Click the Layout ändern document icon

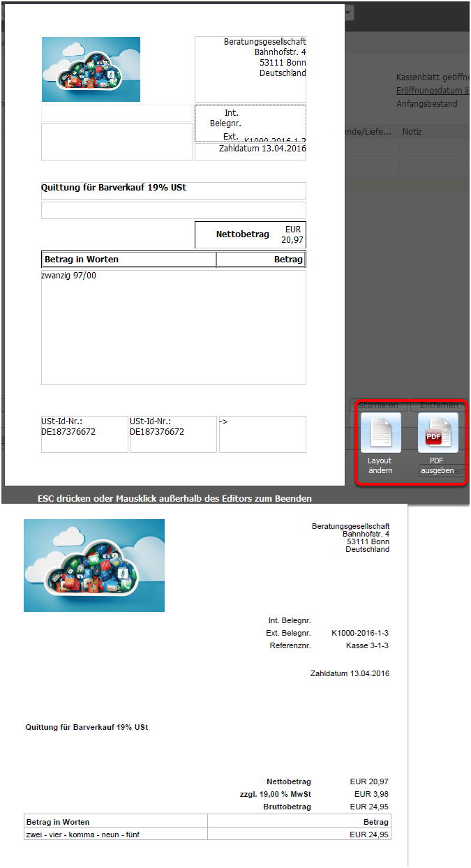380,433
